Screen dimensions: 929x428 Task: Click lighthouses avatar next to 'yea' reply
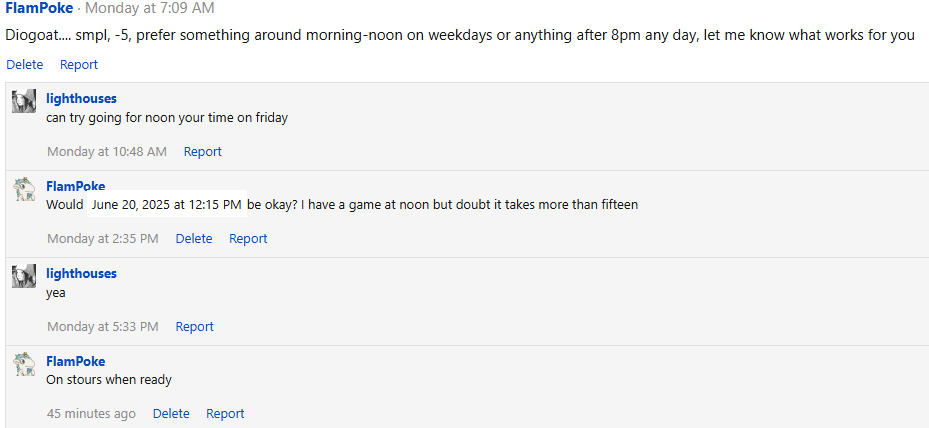coord(24,276)
